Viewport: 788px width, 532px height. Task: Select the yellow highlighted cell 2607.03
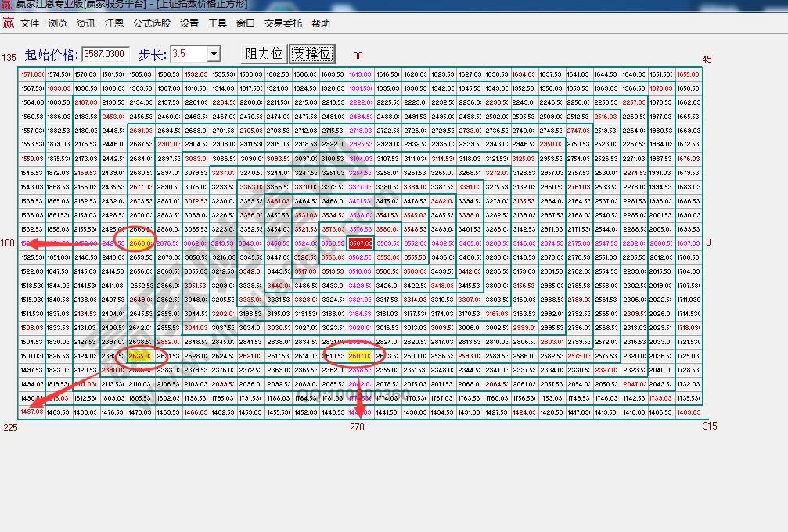(x=360, y=356)
